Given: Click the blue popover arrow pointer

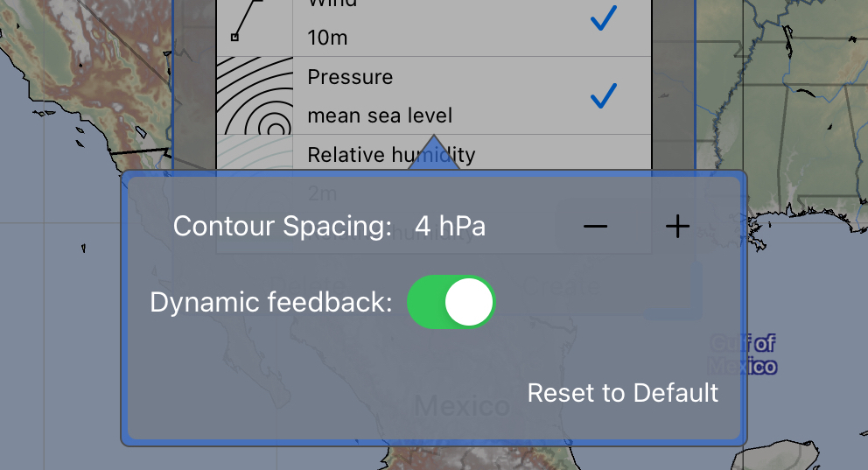Looking at the screenshot, I should click(x=434, y=152).
